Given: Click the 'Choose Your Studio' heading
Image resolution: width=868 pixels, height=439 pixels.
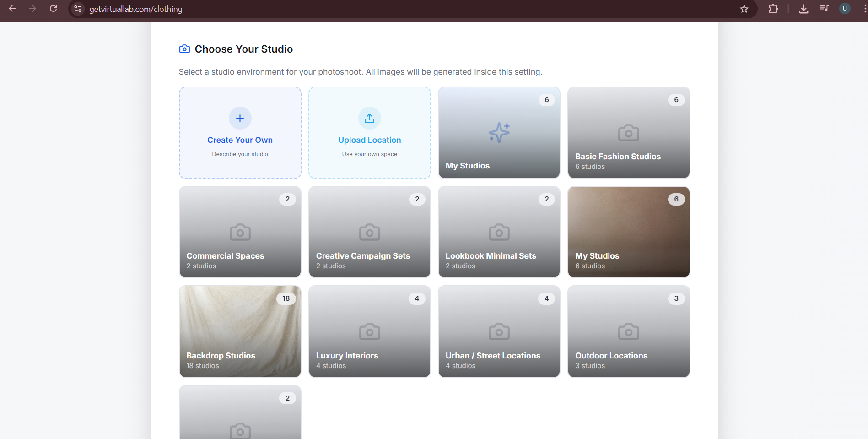Looking at the screenshot, I should (244, 49).
